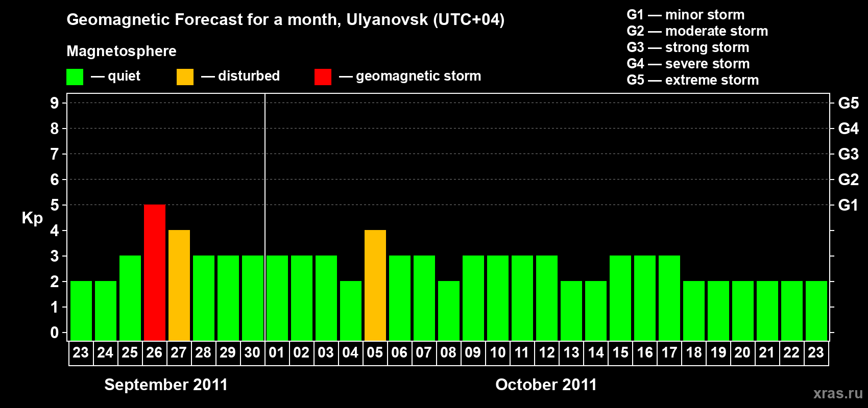Click the G3 label on the right axis
The width and height of the screenshot is (868, 408).
(849, 154)
